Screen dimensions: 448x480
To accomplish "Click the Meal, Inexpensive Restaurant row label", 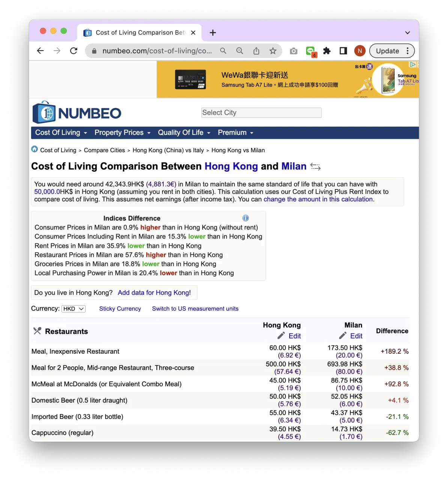I will click(75, 351).
